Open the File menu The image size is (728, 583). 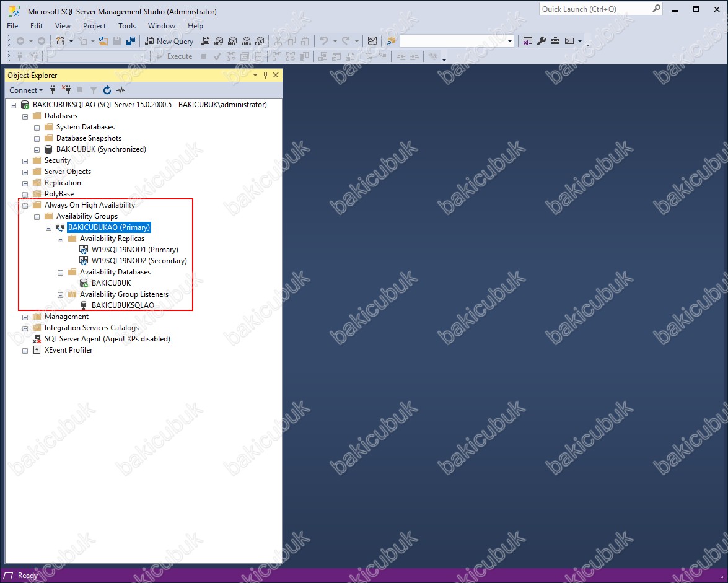pyautogui.click(x=12, y=26)
